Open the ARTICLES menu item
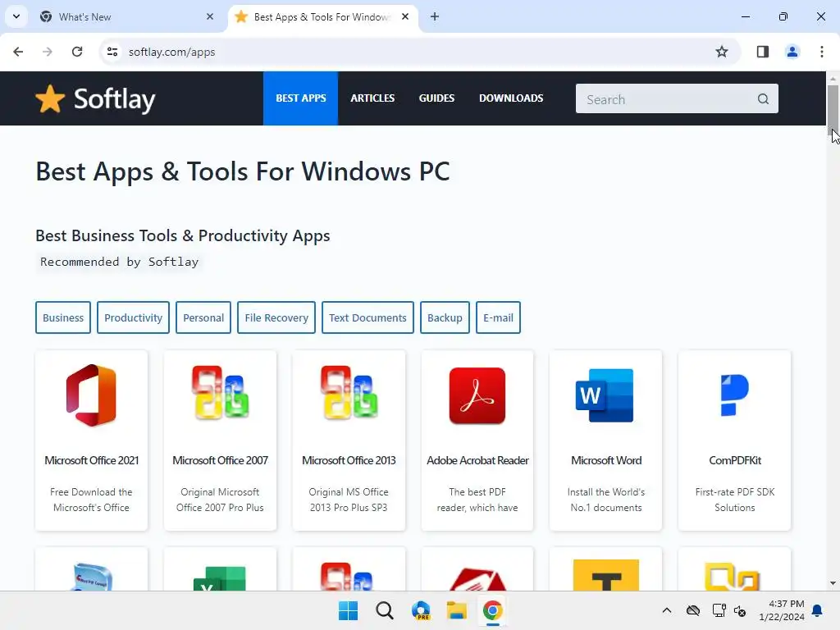The width and height of the screenshot is (840, 630). point(372,98)
